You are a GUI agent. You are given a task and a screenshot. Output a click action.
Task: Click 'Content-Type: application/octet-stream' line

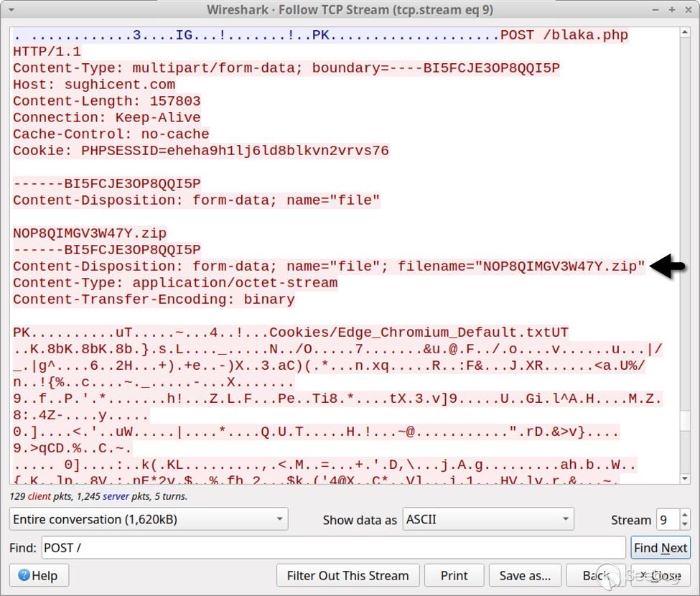(x=175, y=283)
